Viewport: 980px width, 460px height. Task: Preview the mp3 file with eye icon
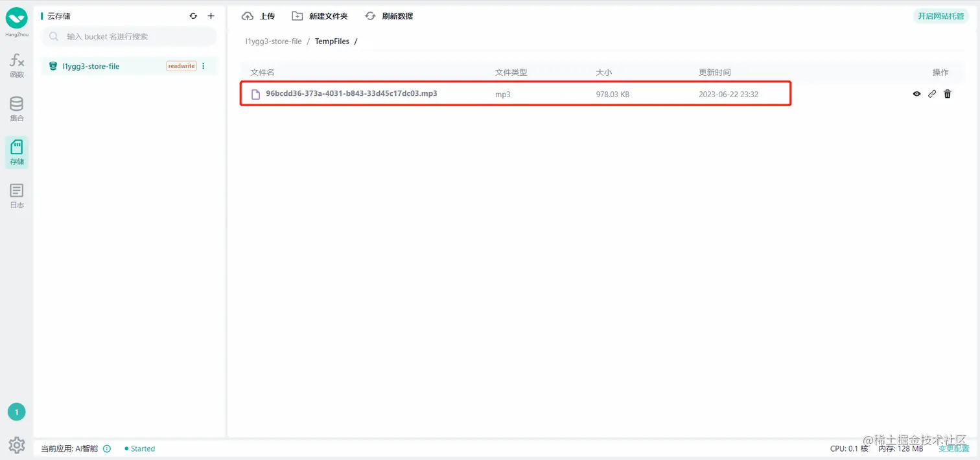916,94
